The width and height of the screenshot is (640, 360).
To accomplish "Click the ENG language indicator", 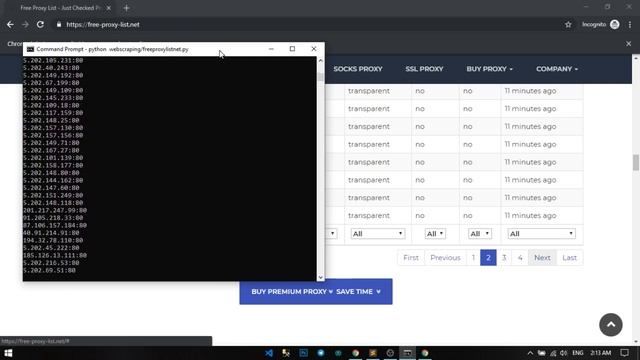I will [x=578, y=353].
